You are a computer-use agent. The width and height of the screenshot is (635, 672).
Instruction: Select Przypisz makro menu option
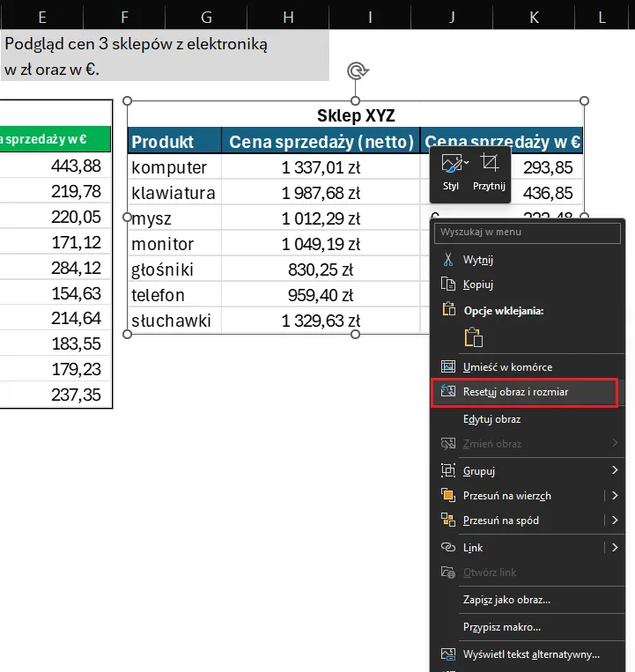tap(502, 627)
